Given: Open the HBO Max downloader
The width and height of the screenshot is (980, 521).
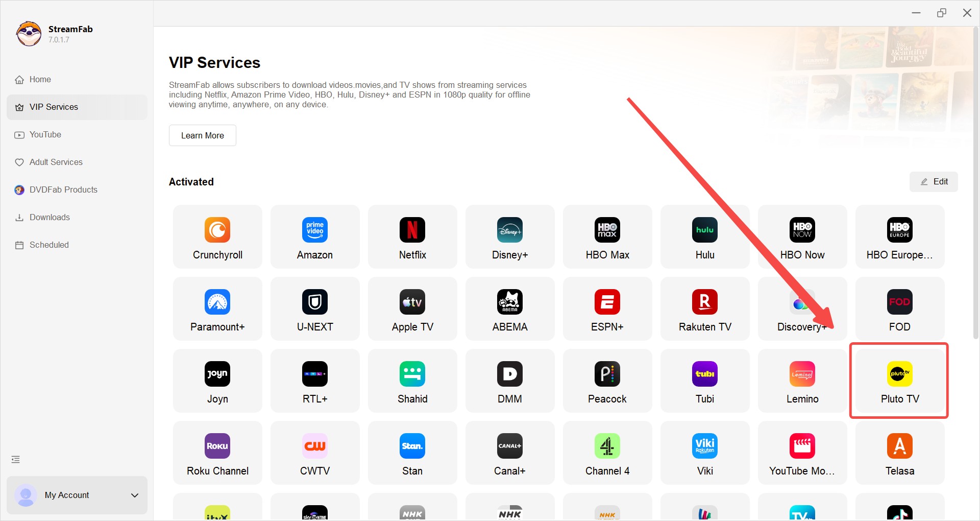Looking at the screenshot, I should click(x=607, y=236).
